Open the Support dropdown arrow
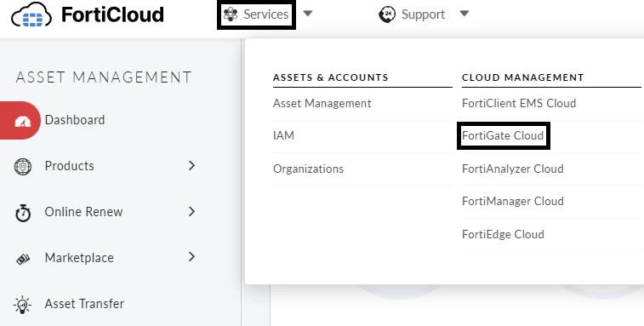 [464, 14]
